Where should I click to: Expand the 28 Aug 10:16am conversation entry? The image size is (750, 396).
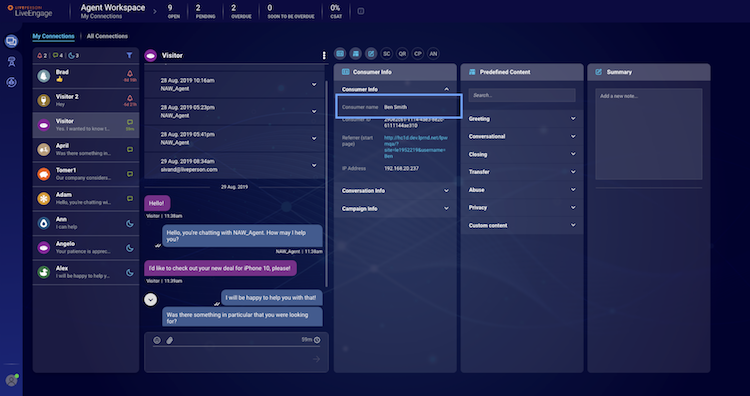coord(235,85)
